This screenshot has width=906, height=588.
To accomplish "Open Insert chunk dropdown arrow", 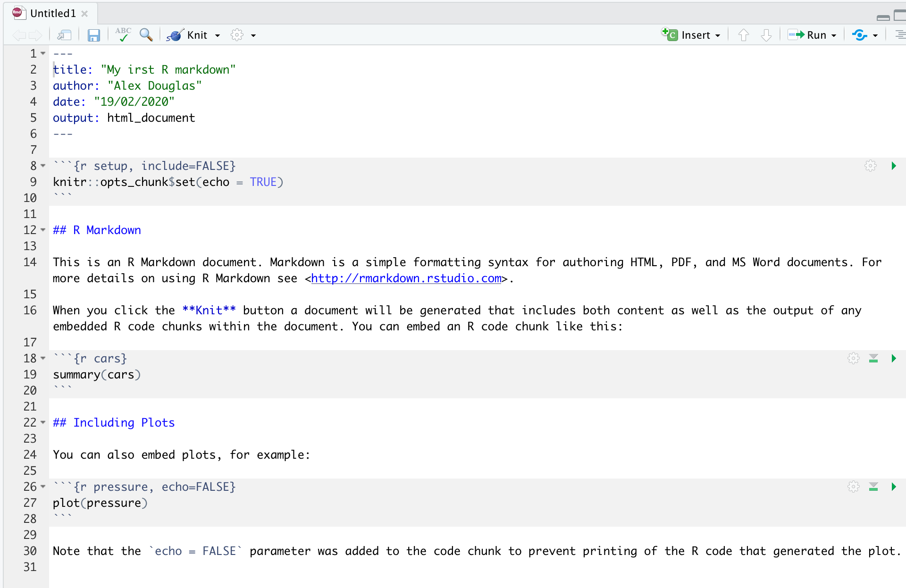I will [x=718, y=35].
